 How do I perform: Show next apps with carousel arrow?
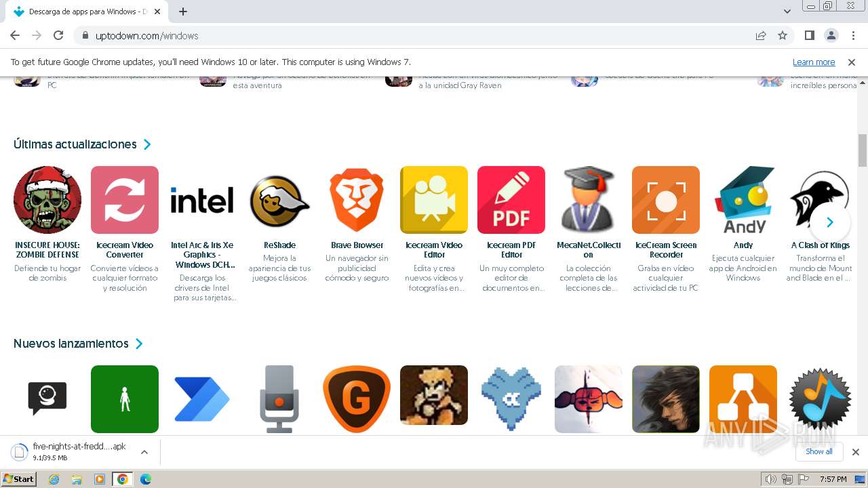pos(829,222)
